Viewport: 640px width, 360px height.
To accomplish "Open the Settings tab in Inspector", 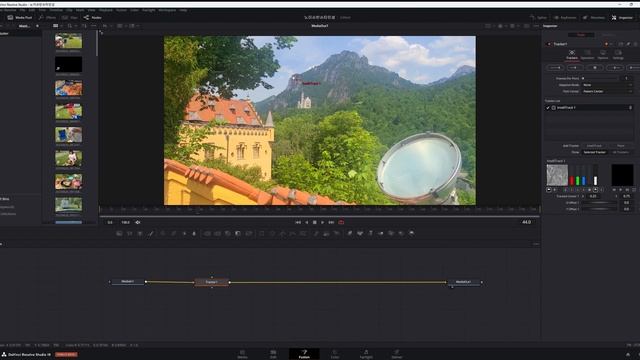I will 618,55.
